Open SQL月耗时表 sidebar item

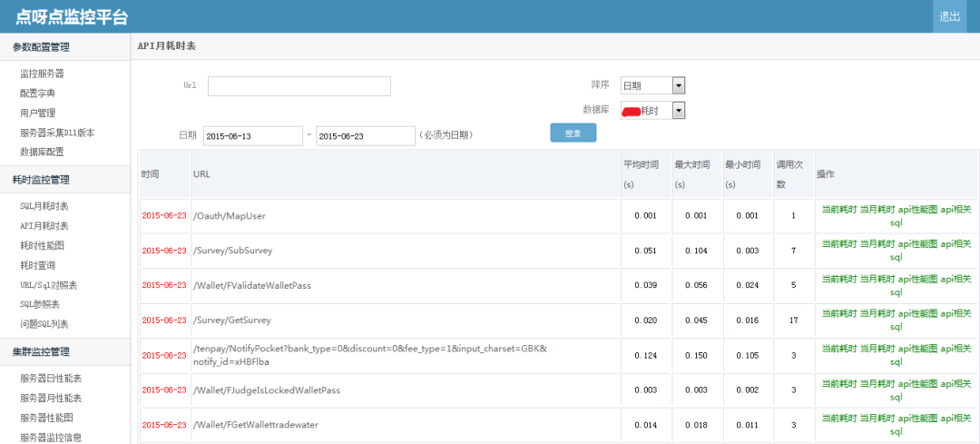(44, 206)
